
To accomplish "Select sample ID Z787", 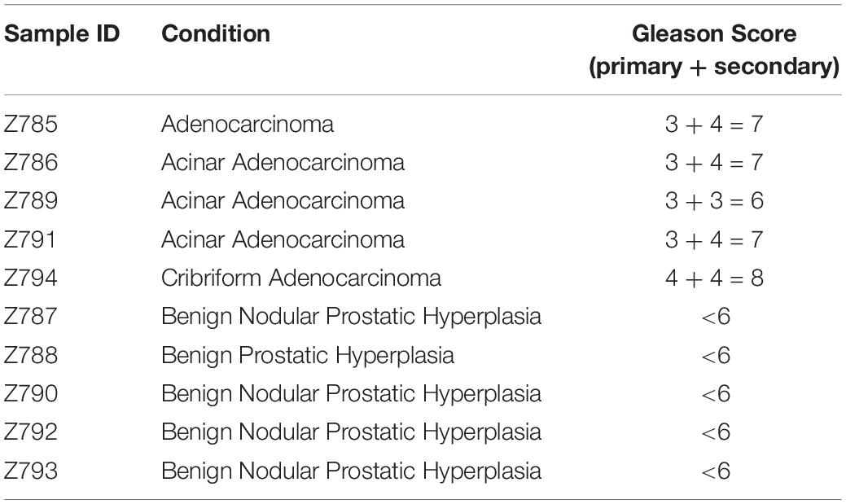I will (x=30, y=316).
